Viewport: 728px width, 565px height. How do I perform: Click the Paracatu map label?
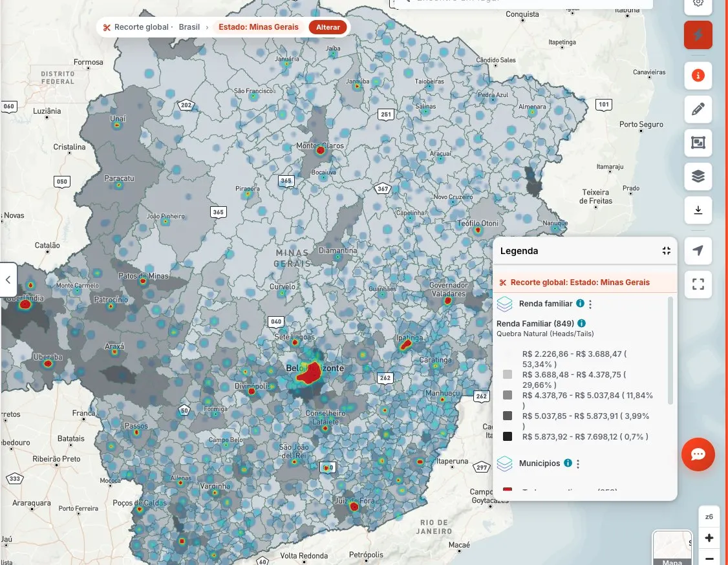pyautogui.click(x=119, y=178)
